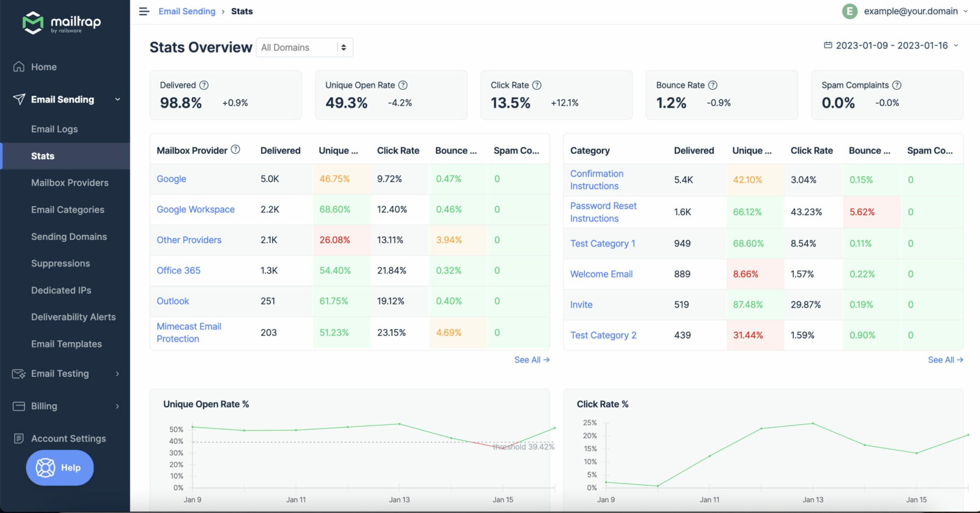The height and width of the screenshot is (513, 980).
Task: Click the Unique Open Rate 49.3% card
Action: tap(391, 95)
